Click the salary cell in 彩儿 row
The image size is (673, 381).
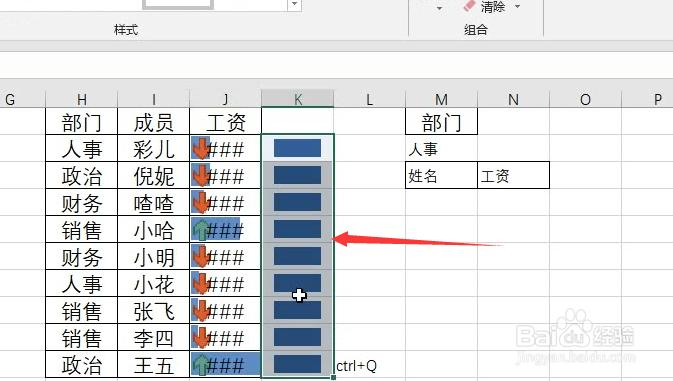click(x=225, y=148)
